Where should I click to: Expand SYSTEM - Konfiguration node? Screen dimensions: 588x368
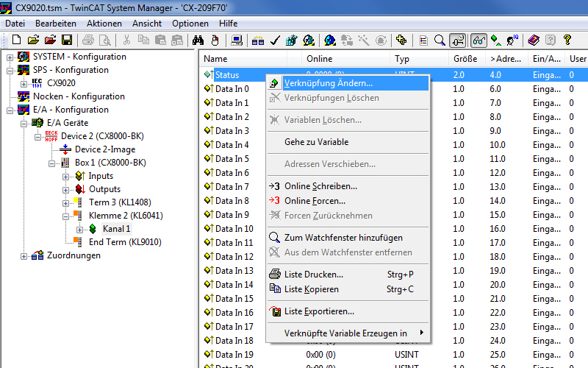[x=10, y=57]
